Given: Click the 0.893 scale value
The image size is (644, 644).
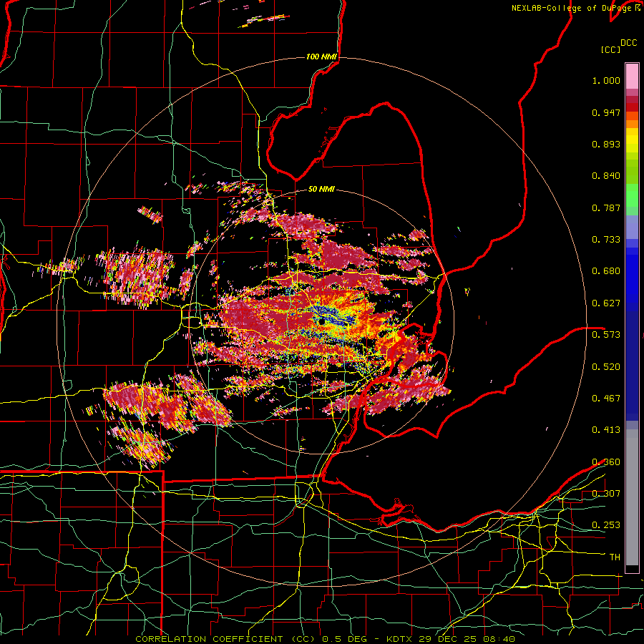Looking at the screenshot, I should [x=606, y=144].
